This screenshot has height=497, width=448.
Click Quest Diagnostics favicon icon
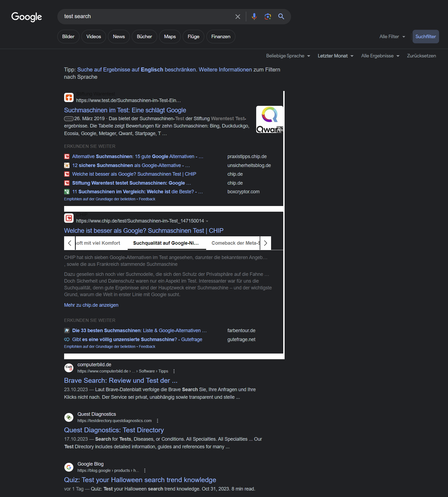[x=69, y=417]
